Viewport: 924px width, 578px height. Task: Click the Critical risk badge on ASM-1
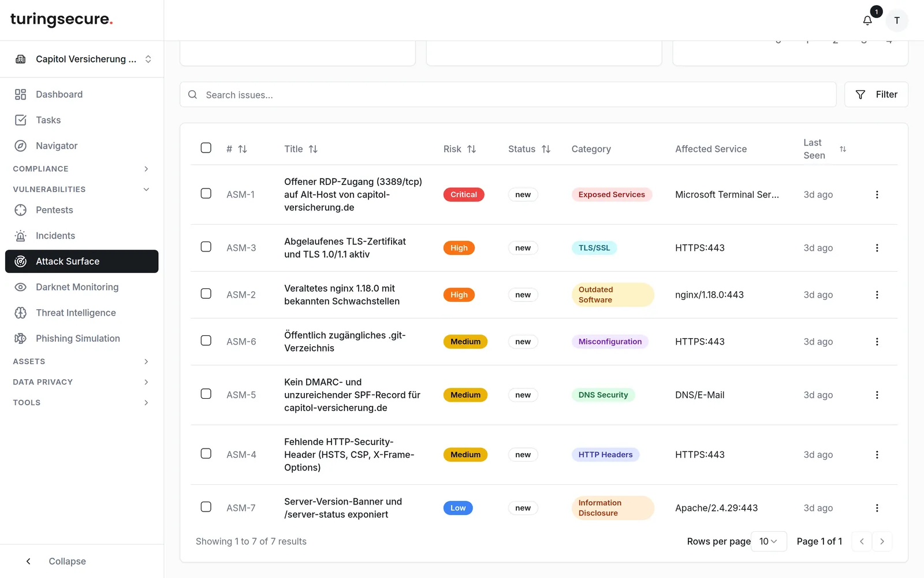(x=464, y=195)
